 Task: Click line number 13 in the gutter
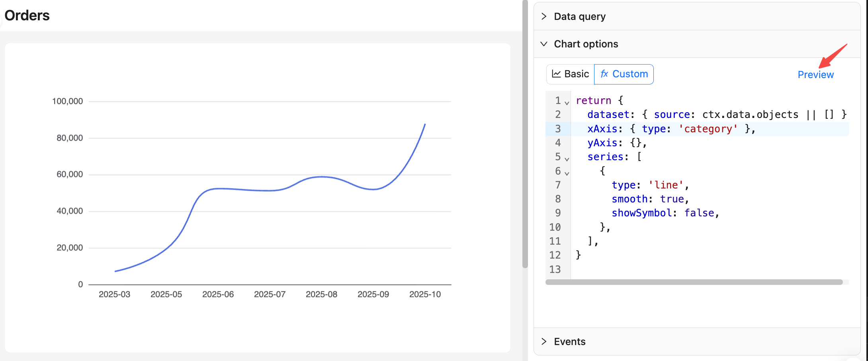(555, 269)
